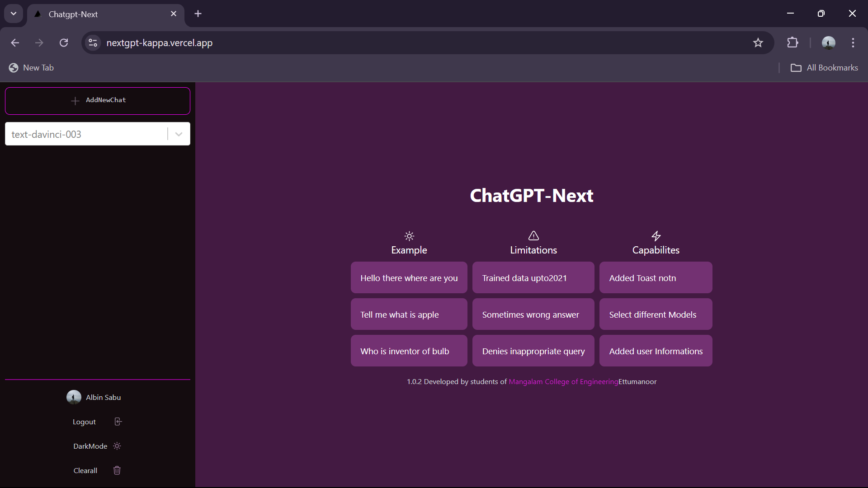Select 'Who is inventor of bulb' example
The height and width of the screenshot is (488, 868).
click(409, 351)
